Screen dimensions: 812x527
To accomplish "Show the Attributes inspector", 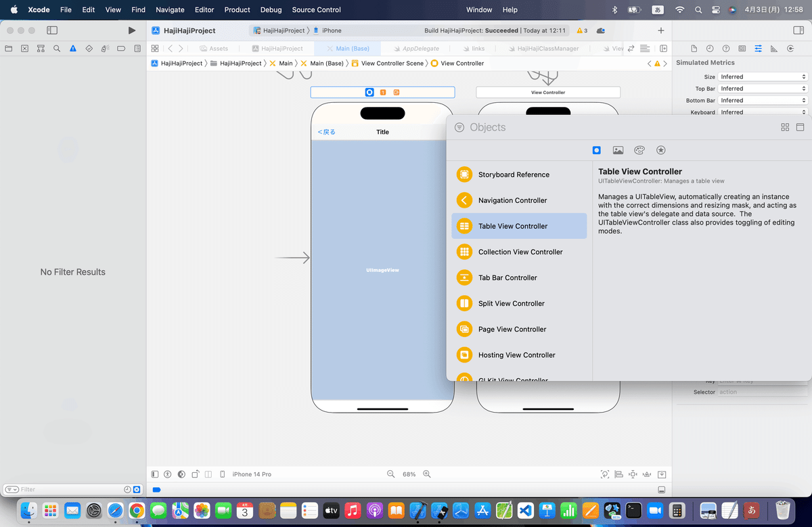I will tap(758, 49).
